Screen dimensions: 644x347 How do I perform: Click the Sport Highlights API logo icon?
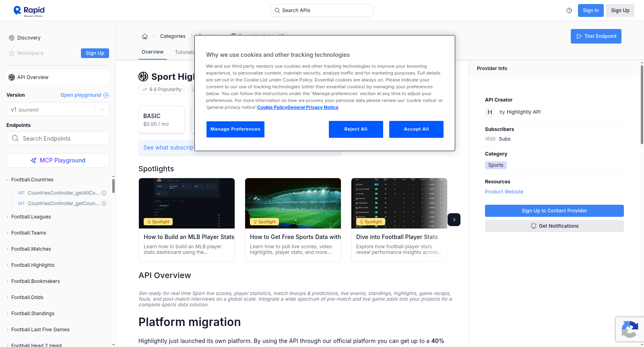(143, 77)
